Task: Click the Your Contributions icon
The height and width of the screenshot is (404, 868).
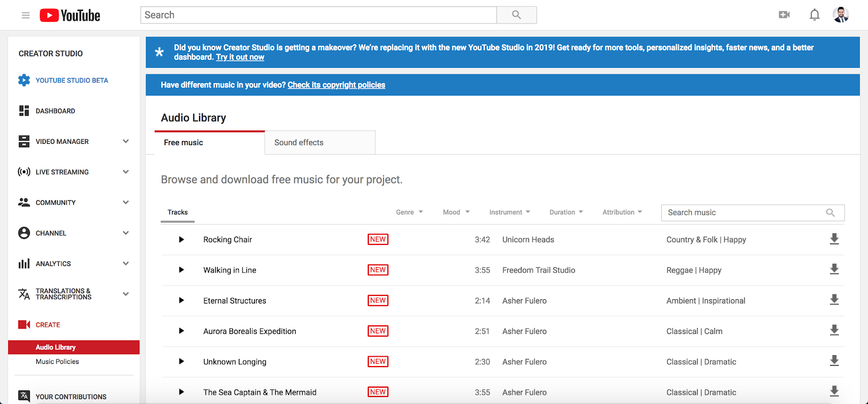Action: 24,396
